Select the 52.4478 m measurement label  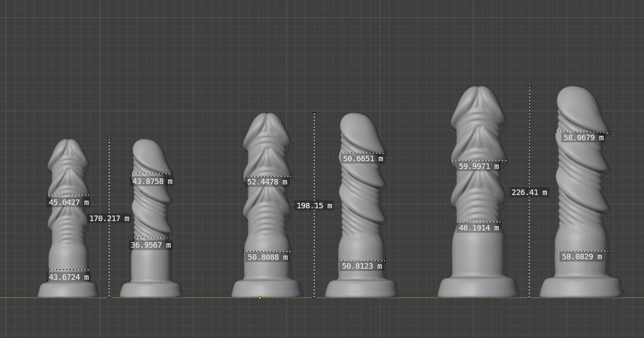click(267, 182)
